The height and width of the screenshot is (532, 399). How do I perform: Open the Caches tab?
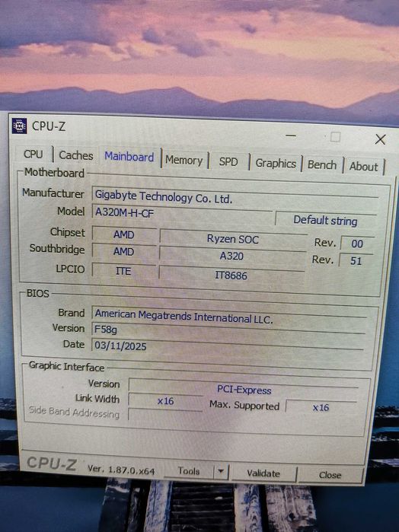76,155
